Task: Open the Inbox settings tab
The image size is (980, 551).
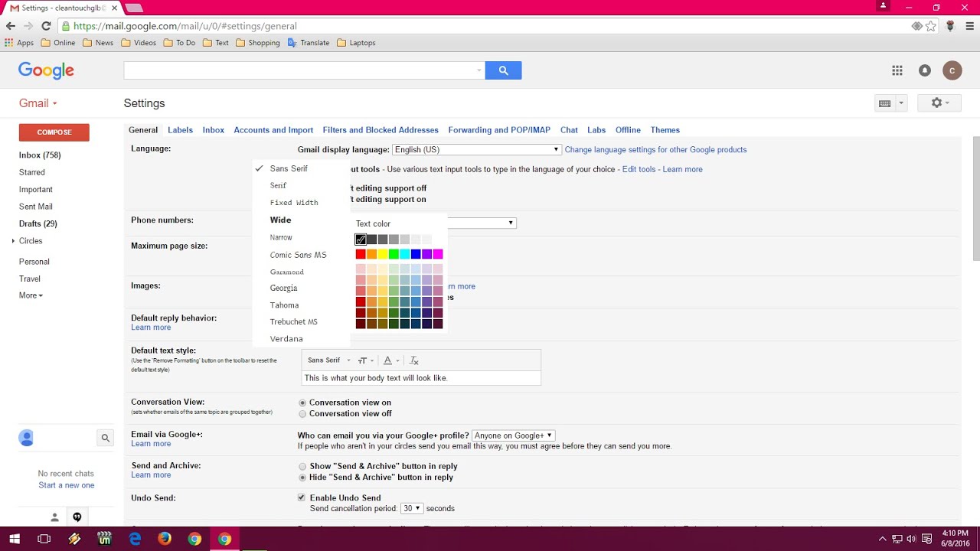Action: (x=213, y=130)
